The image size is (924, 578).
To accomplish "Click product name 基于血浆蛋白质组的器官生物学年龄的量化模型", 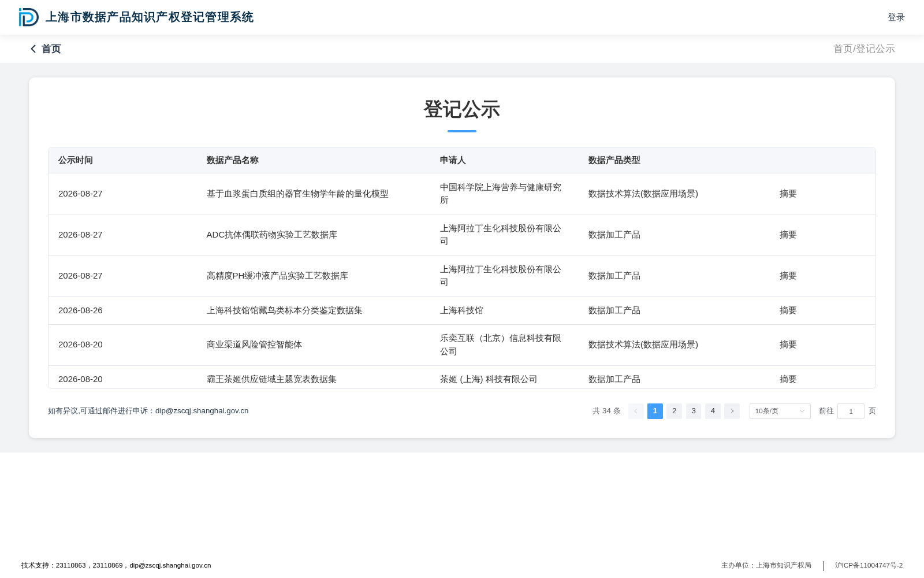I will (x=297, y=194).
